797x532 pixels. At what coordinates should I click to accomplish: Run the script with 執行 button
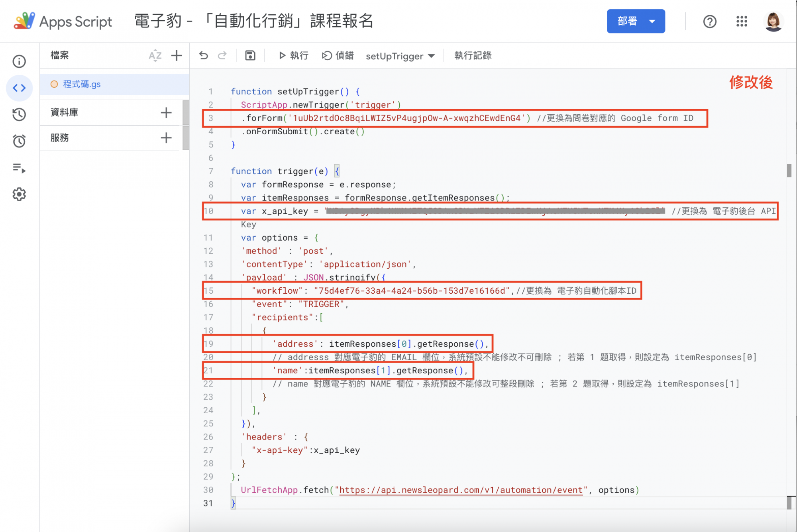click(x=294, y=55)
